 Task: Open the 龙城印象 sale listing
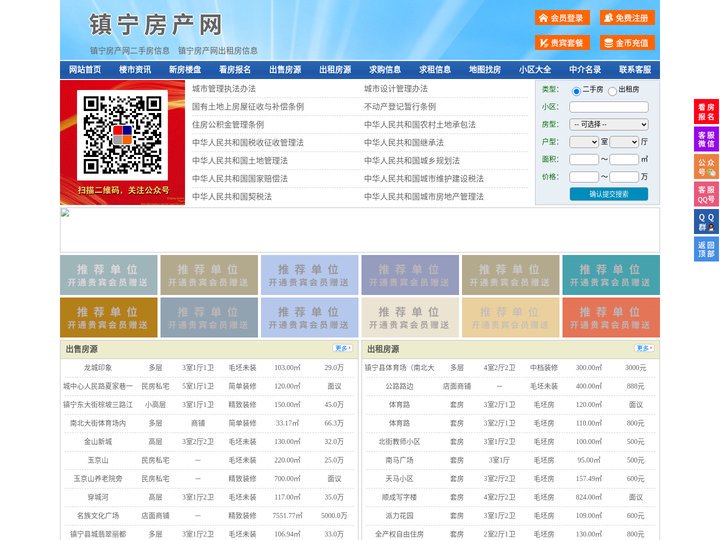point(98,368)
